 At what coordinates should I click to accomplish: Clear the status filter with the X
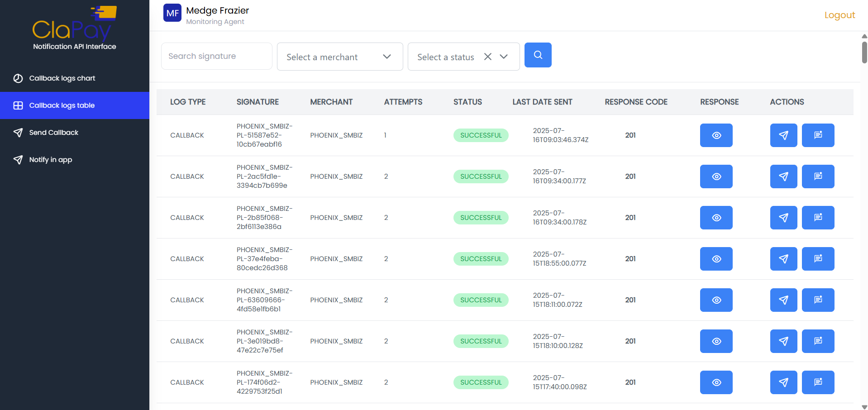click(487, 57)
